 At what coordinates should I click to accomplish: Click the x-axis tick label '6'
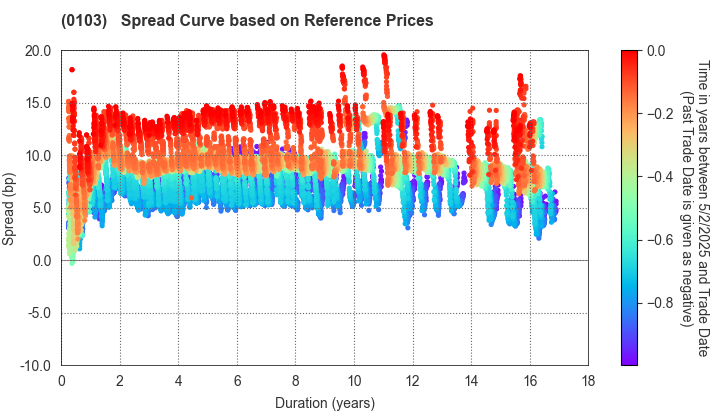point(237,381)
